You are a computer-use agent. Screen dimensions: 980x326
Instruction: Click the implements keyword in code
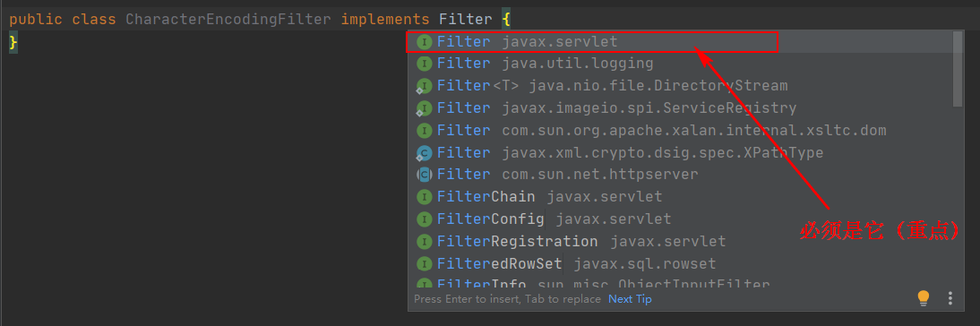click(x=385, y=20)
